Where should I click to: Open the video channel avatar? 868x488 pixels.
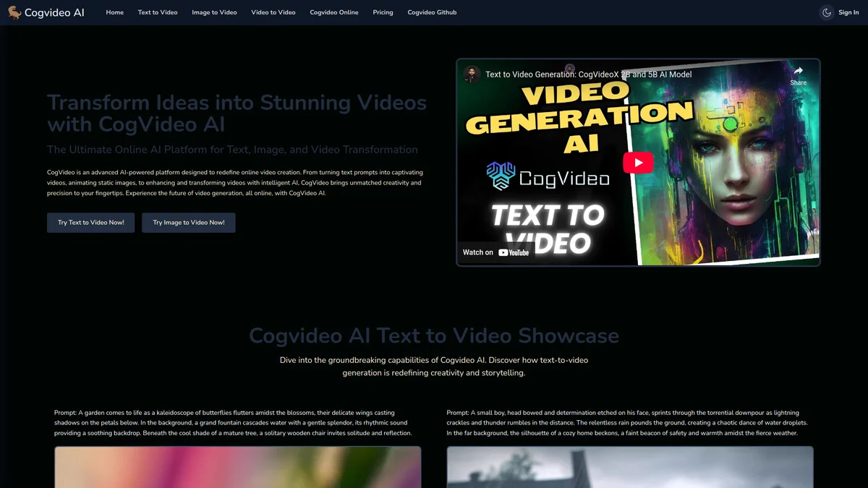(472, 74)
